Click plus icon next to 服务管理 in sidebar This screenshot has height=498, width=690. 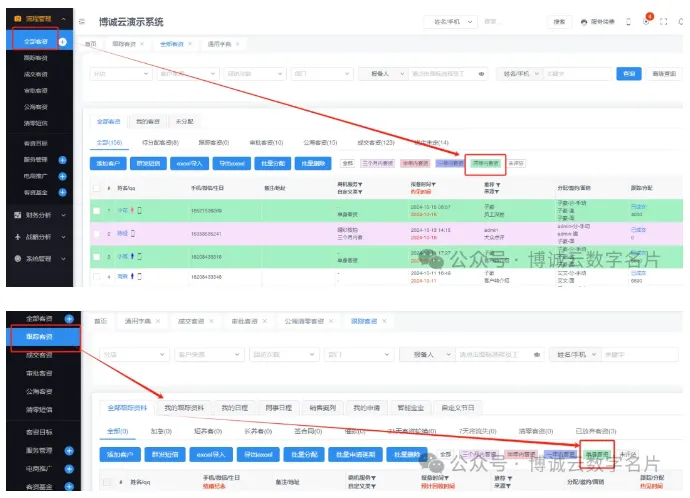(x=62, y=160)
